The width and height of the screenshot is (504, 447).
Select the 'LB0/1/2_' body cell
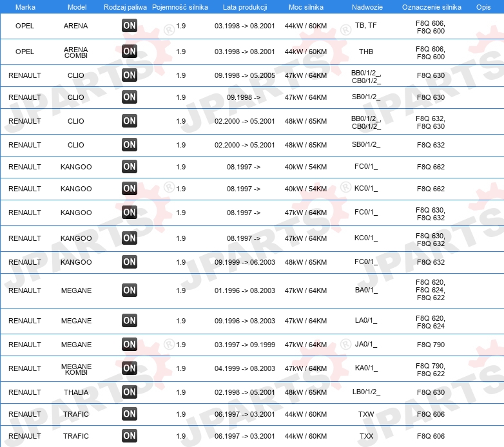(366, 392)
